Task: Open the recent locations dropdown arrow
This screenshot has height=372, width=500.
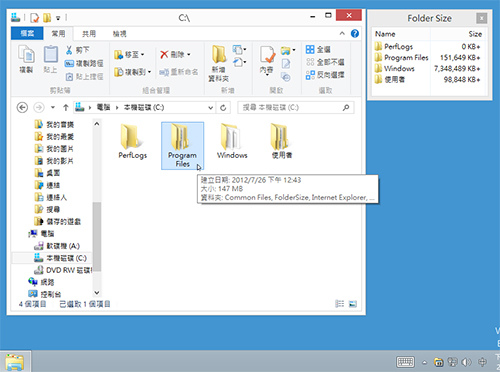Action: 53,108
